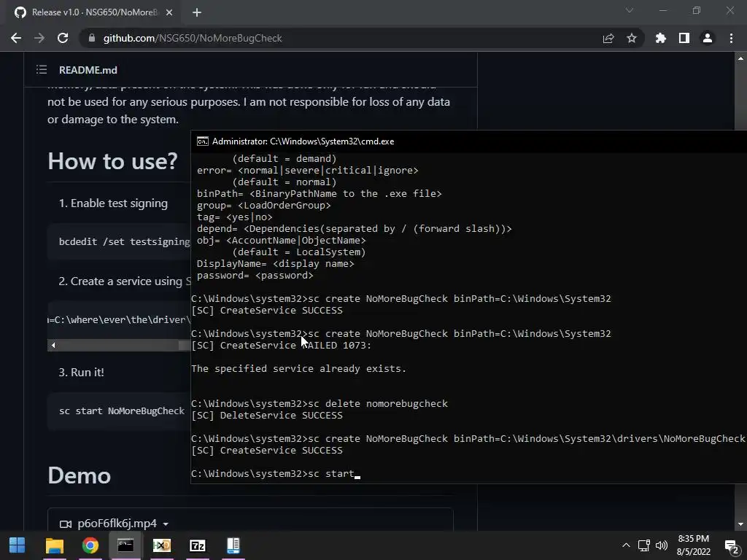Open the Chrome profile menu
Image resolution: width=747 pixels, height=560 pixels.
point(708,38)
